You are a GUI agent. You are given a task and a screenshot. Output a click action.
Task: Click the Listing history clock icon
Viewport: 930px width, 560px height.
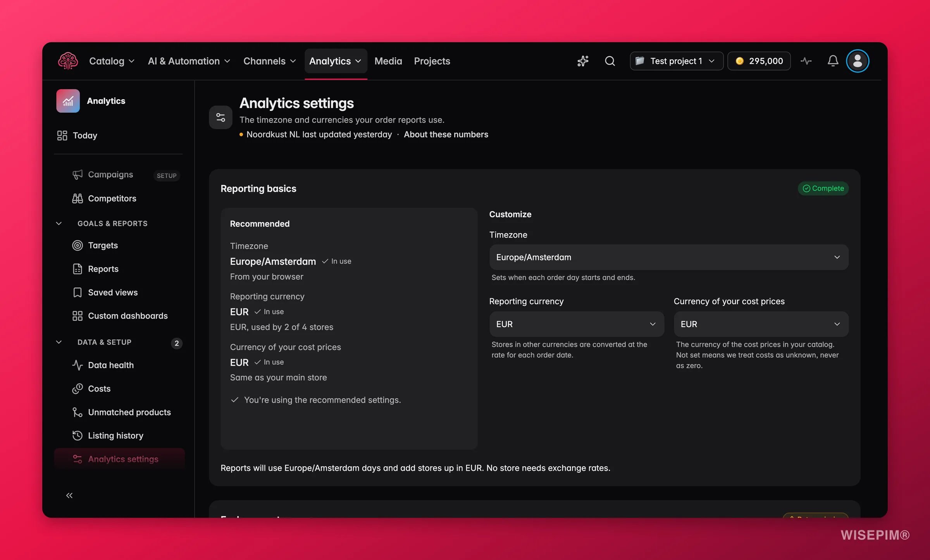coord(77,436)
